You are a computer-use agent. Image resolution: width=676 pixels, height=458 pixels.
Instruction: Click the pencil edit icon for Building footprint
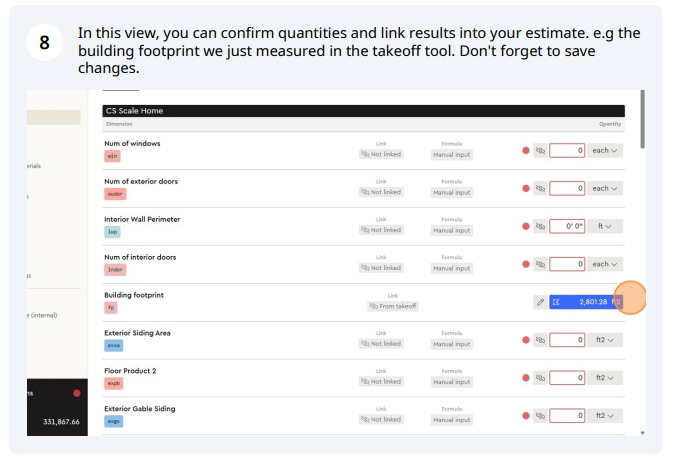click(540, 302)
